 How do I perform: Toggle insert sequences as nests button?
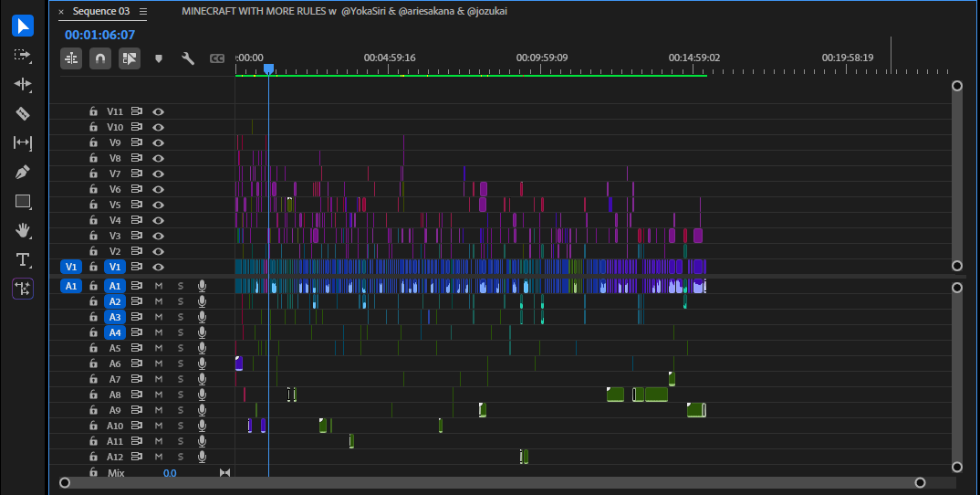pyautogui.click(x=71, y=58)
